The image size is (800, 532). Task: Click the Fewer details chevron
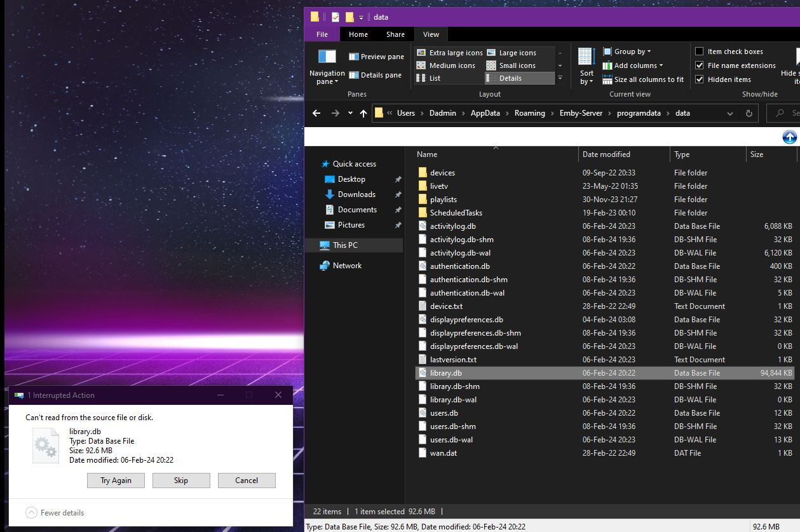click(x=31, y=512)
